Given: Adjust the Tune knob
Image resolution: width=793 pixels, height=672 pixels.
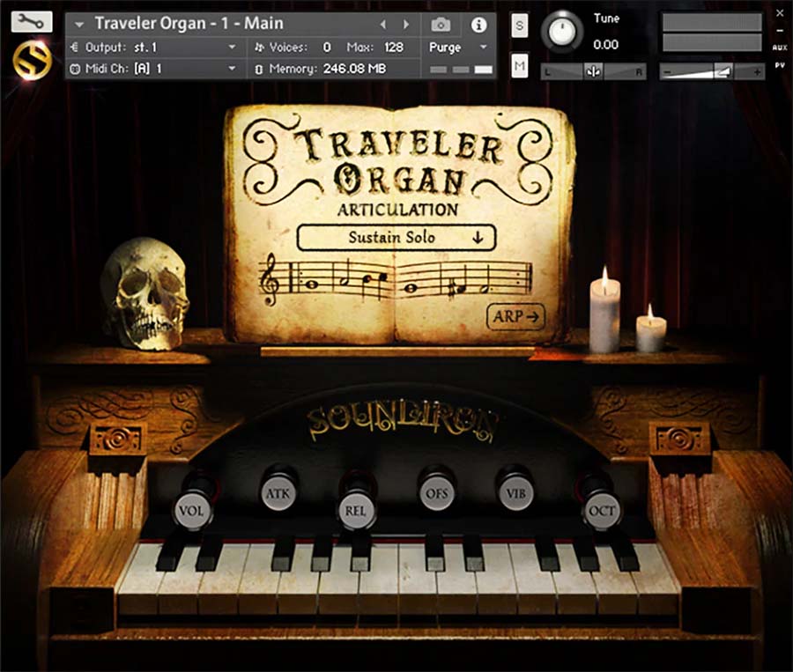Looking at the screenshot, I should (x=562, y=32).
